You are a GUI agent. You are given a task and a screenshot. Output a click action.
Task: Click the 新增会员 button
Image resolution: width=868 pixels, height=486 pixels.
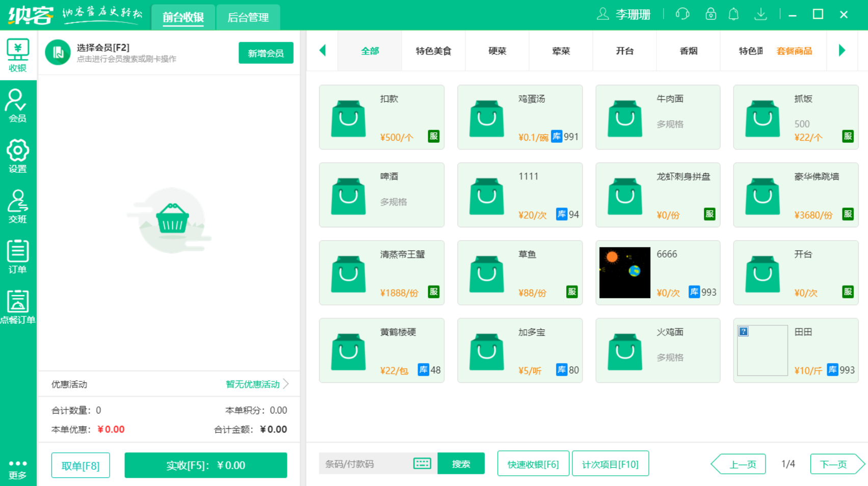(x=266, y=53)
